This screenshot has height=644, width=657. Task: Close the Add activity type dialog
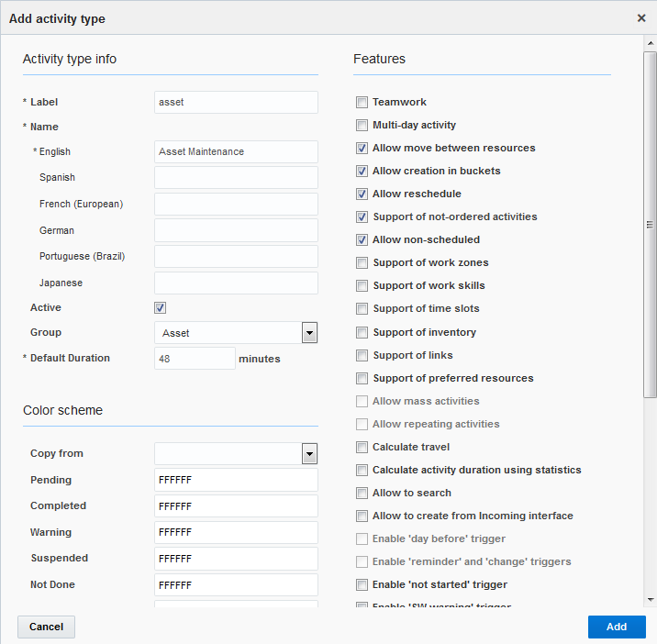[x=641, y=17]
